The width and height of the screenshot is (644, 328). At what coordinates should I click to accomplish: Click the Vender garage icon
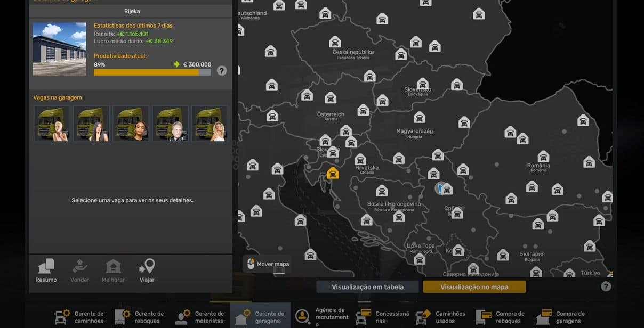79,266
